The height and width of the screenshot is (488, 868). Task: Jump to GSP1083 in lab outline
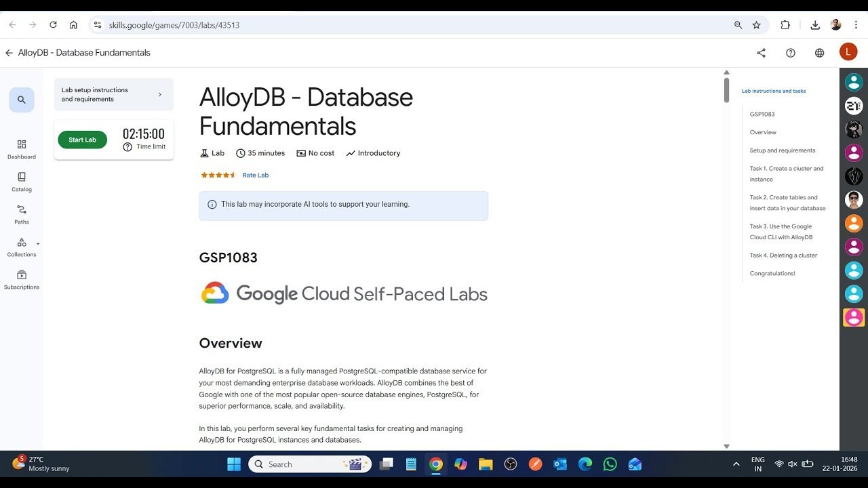[762, 114]
